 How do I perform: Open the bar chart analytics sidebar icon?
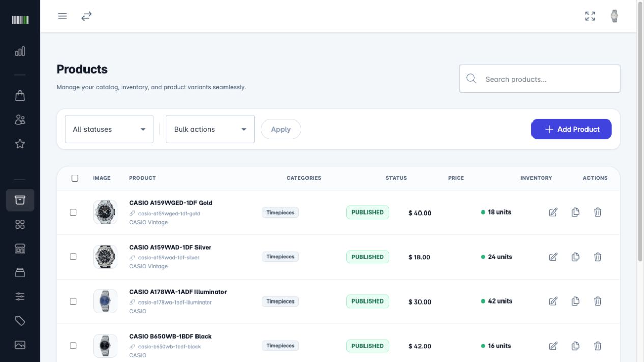tap(20, 51)
